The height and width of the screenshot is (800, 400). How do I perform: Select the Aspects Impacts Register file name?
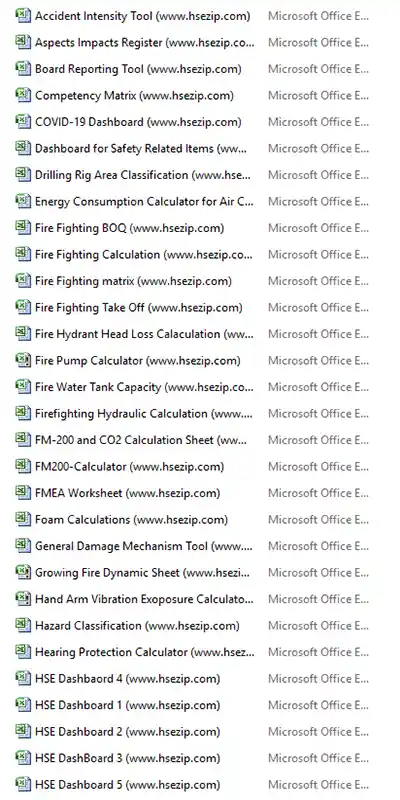(144, 42)
